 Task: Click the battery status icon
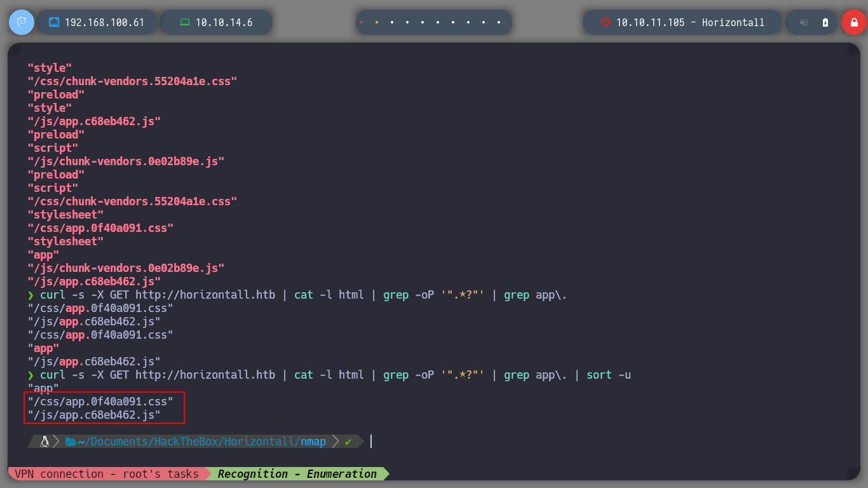[x=825, y=22]
